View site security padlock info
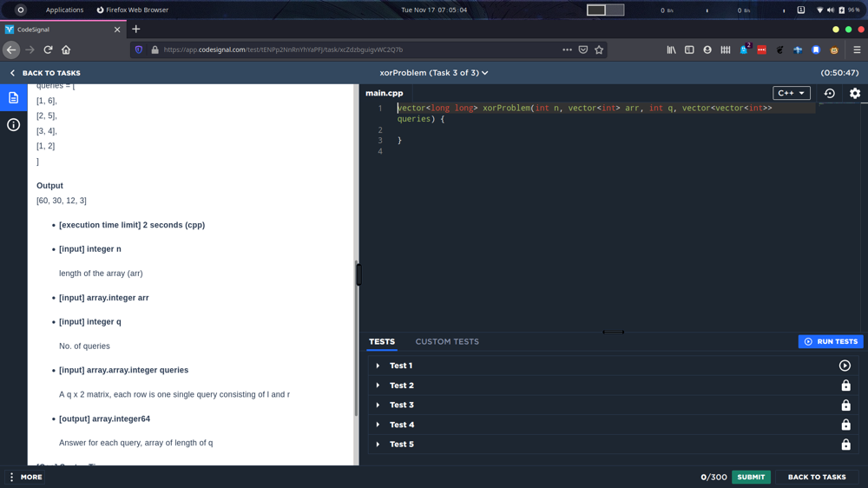Viewport: 868px width, 488px height. tap(155, 49)
